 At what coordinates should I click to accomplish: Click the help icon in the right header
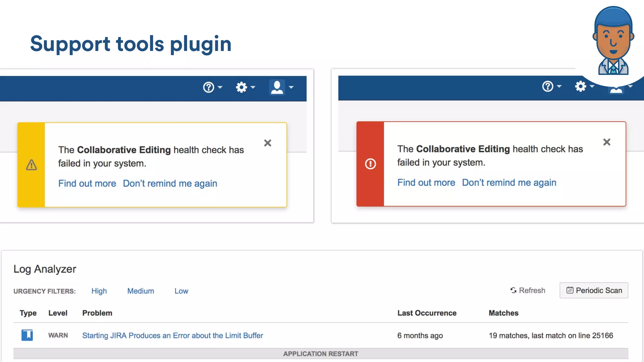pos(547,86)
